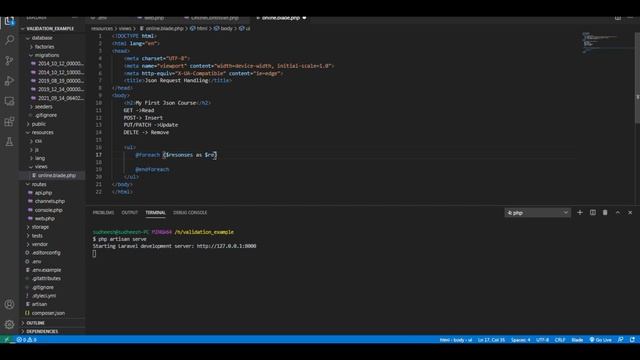Open console.php in routes folder
This screenshot has height=360, width=640.
pyautogui.click(x=48, y=210)
